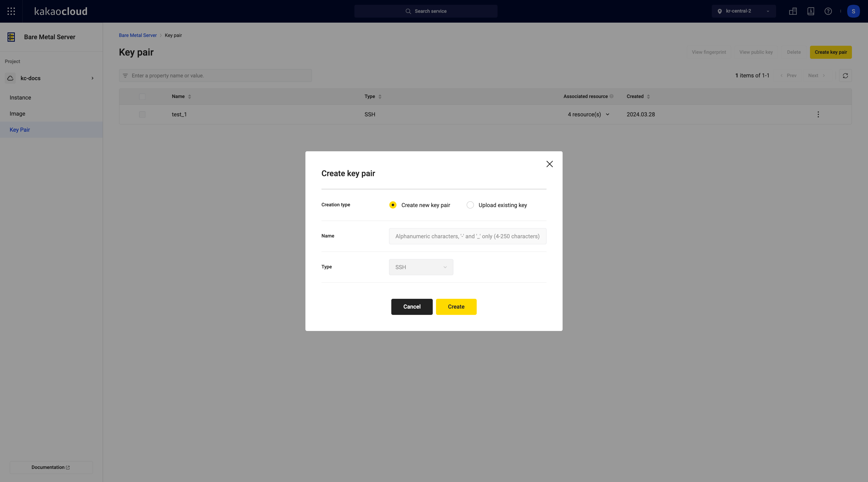Screen dimensions: 868x482
Task: Close the Create key pair dialog
Action: 550,164
